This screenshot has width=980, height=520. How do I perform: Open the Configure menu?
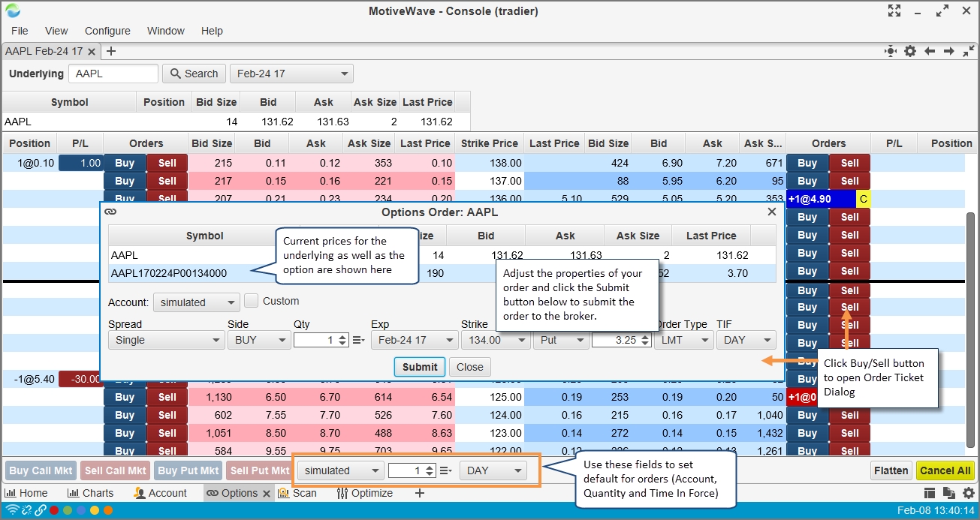coord(107,31)
